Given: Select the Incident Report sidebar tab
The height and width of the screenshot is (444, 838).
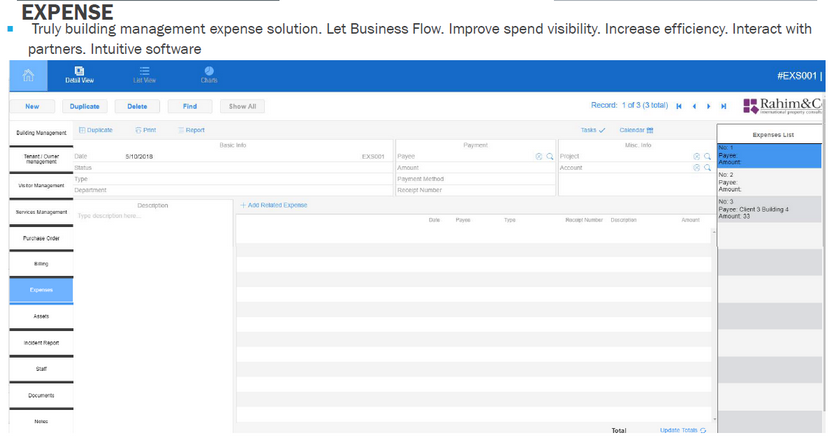Looking at the screenshot, I should coord(41,343).
